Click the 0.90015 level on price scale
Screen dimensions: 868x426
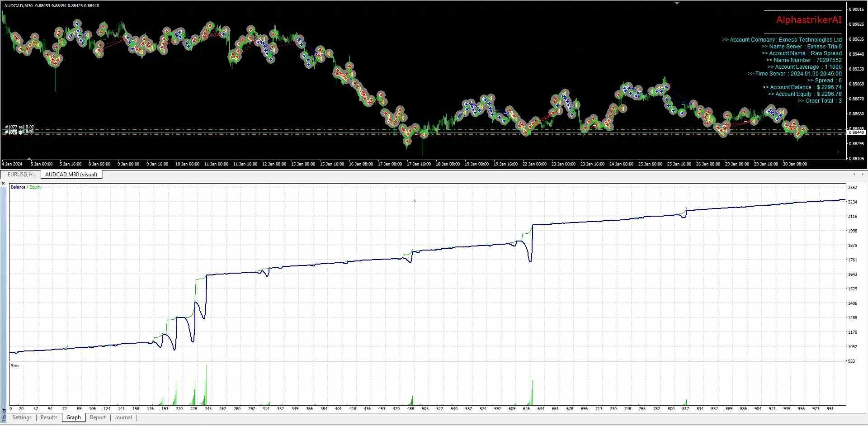coord(856,9)
